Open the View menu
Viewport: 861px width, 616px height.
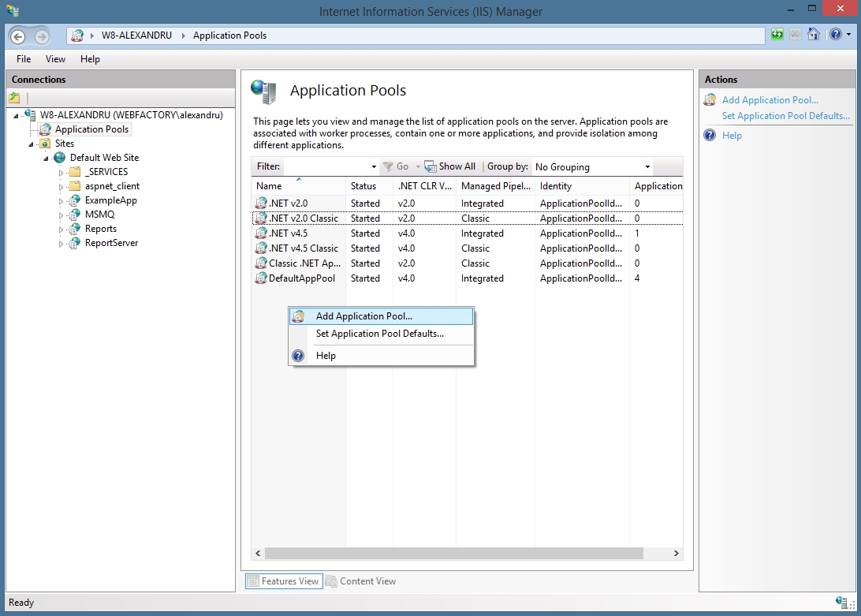pos(55,59)
